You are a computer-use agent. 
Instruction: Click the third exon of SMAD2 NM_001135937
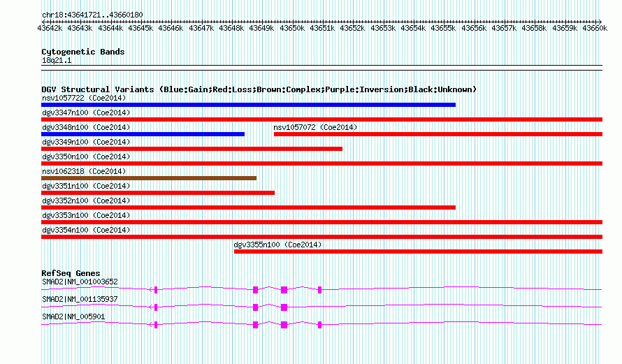click(x=284, y=307)
